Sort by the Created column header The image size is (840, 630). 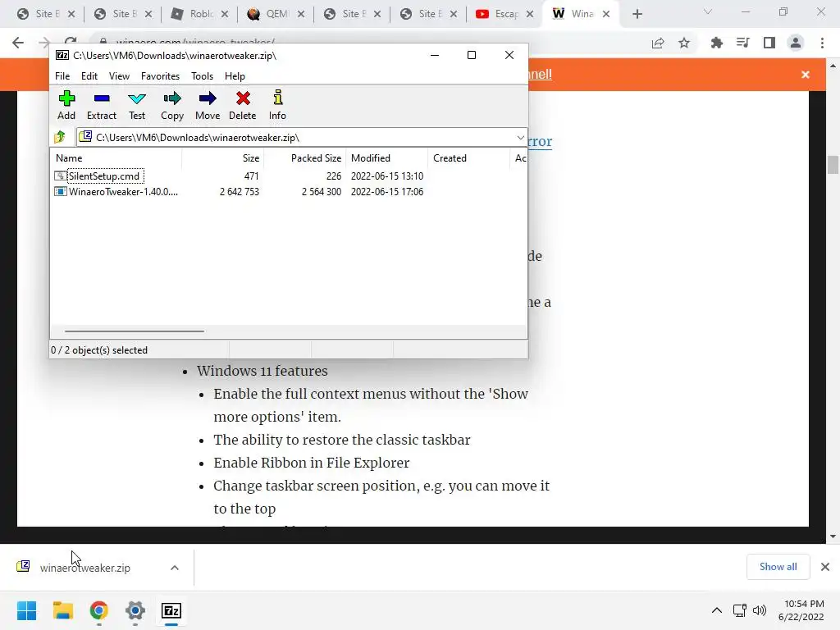468,158
